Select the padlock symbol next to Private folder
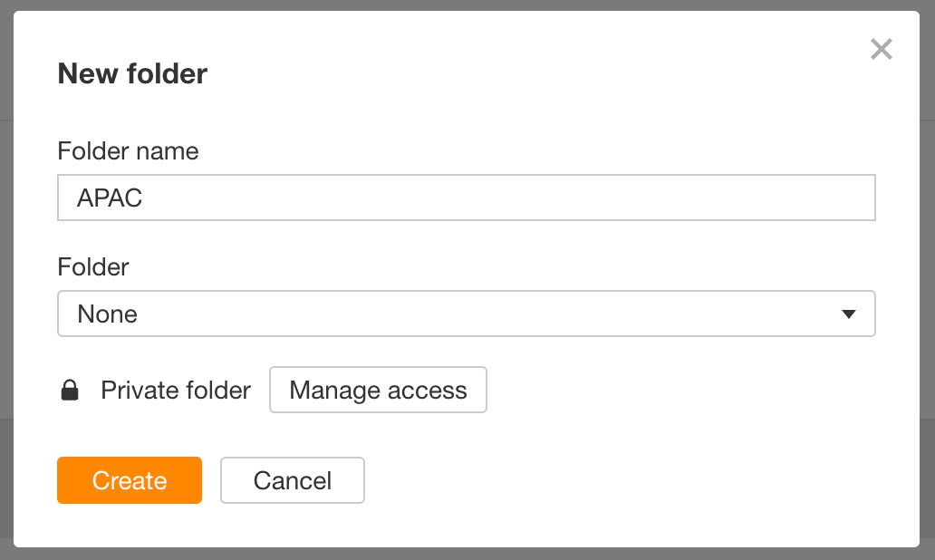935x560 pixels. [x=70, y=390]
